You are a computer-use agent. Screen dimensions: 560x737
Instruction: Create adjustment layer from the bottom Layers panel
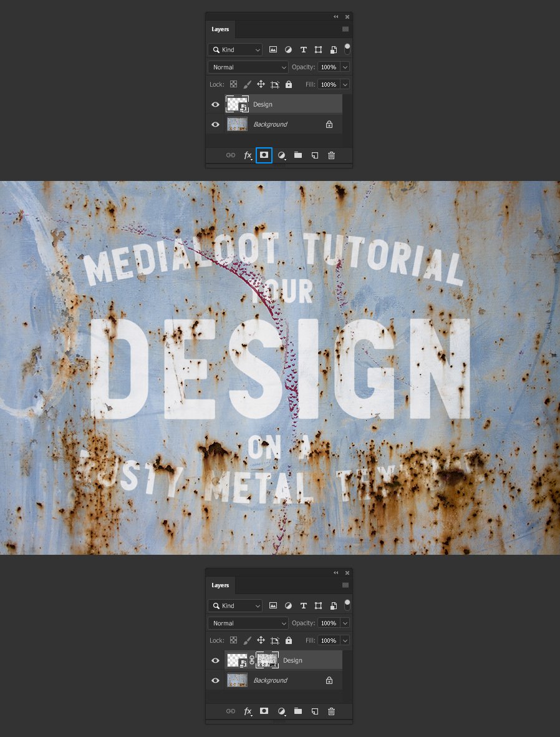pos(281,711)
